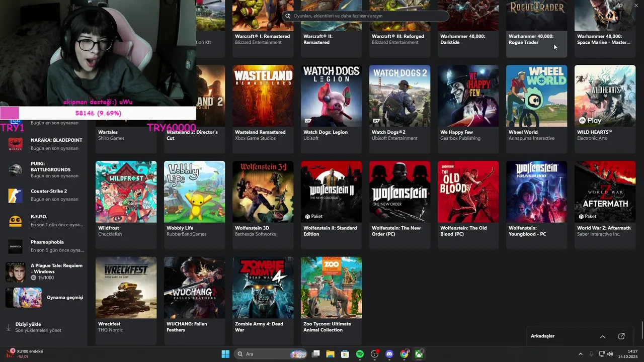The image size is (644, 362).
Task: Select the R.E.P.O. yellow face icon
Action: click(x=15, y=221)
